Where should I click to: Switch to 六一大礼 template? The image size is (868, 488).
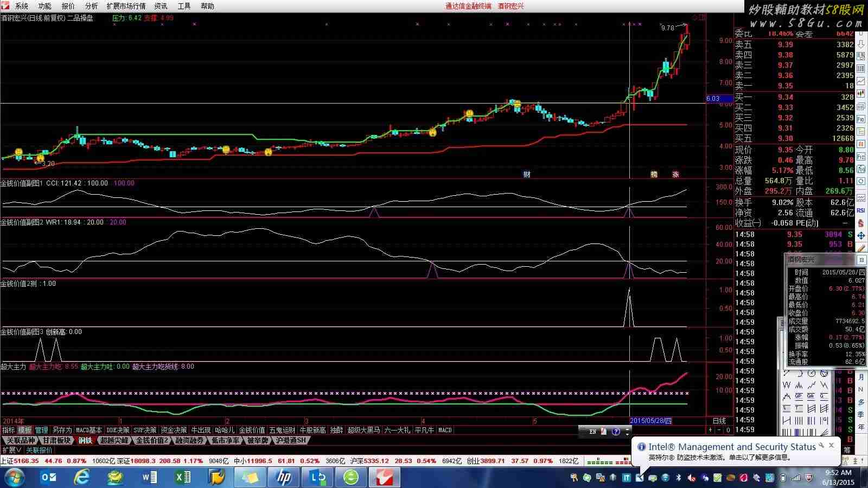point(398,430)
